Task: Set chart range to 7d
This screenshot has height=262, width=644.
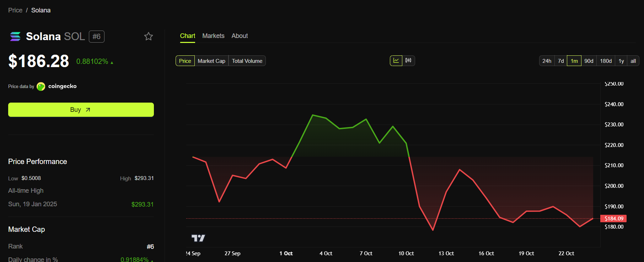Action: [561, 61]
